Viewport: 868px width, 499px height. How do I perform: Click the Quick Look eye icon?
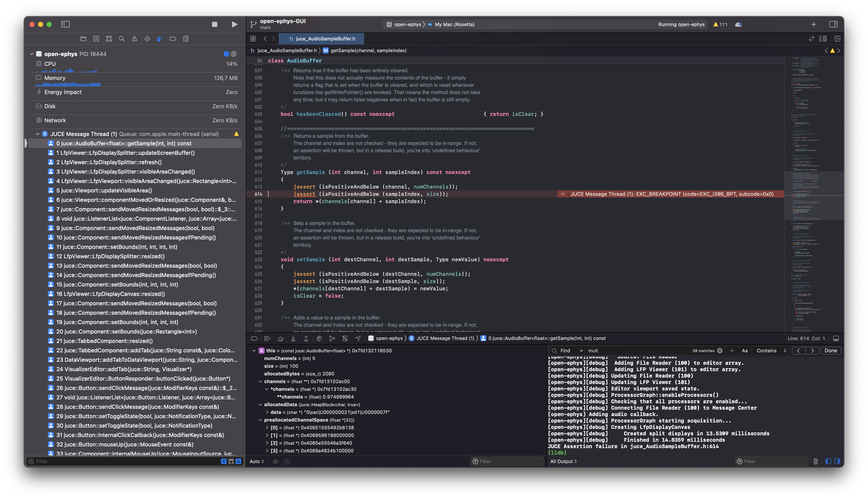pyautogui.click(x=275, y=461)
